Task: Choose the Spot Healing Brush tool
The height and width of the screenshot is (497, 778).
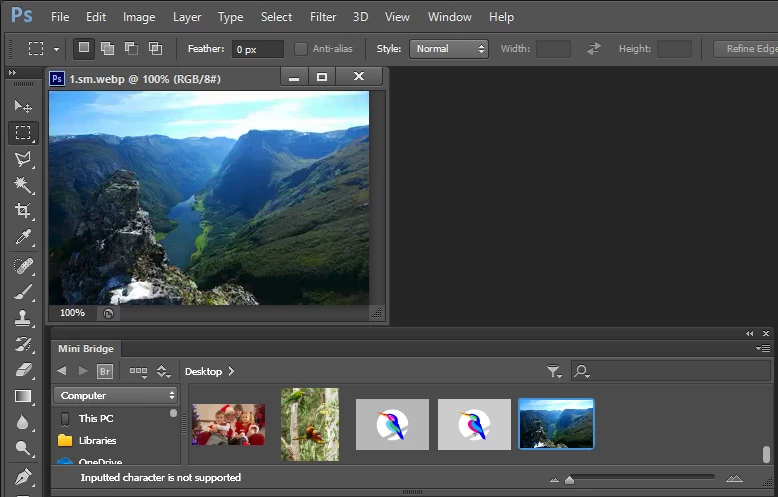Action: pyautogui.click(x=23, y=265)
